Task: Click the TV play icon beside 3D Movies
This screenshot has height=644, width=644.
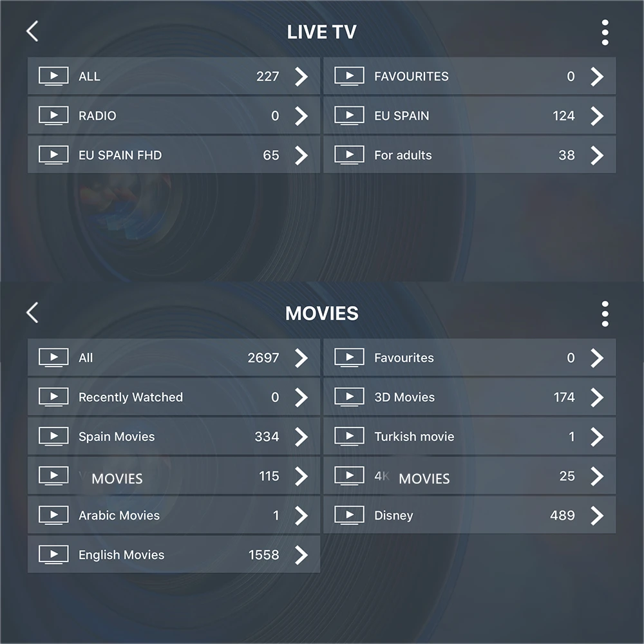Action: [349, 397]
